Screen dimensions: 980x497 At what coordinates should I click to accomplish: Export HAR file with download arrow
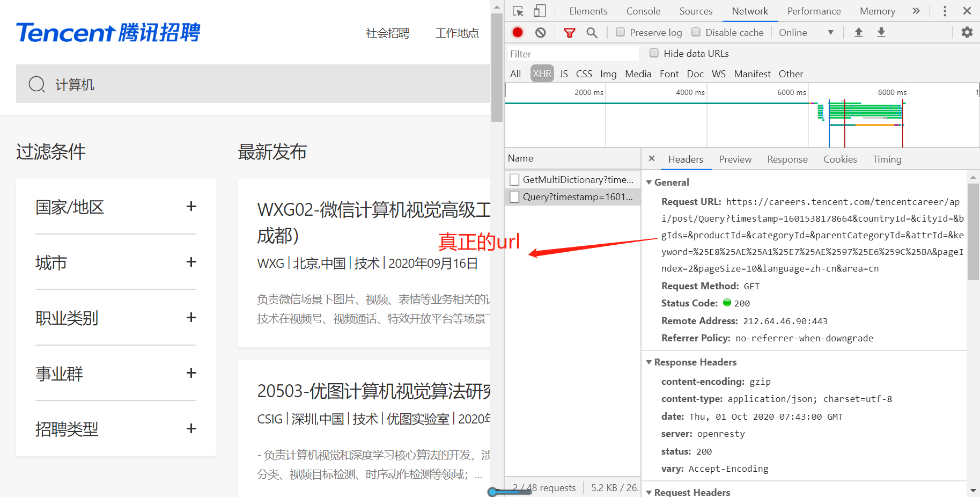881,32
